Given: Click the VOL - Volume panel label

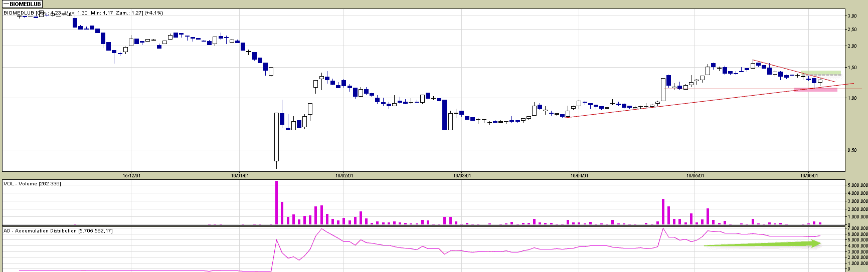Looking at the screenshot, I should click(x=32, y=184).
